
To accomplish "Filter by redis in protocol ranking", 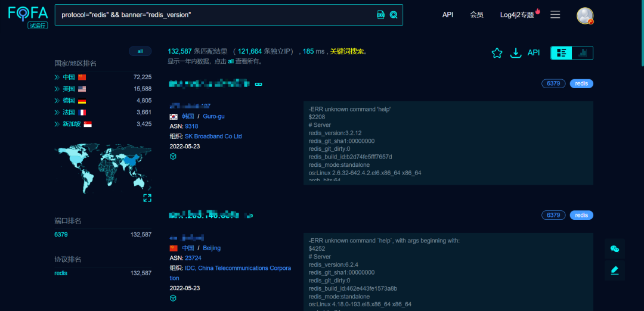I will coord(61,273).
